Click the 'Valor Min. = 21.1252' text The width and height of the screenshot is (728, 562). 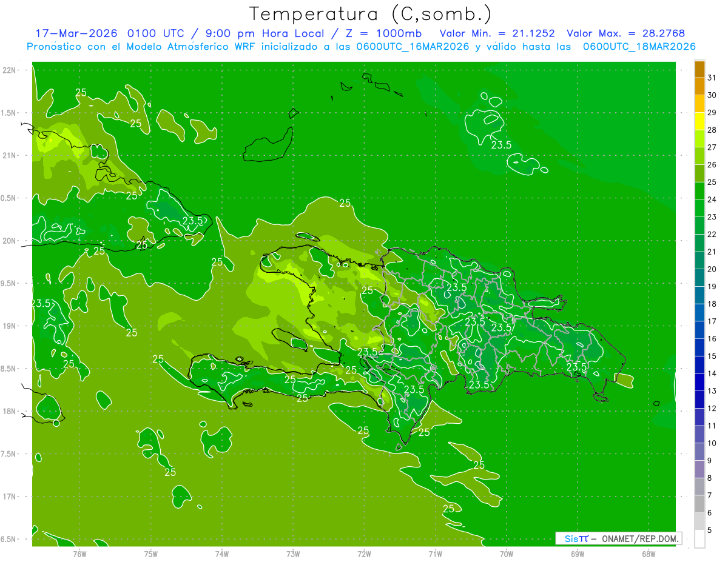(497, 33)
